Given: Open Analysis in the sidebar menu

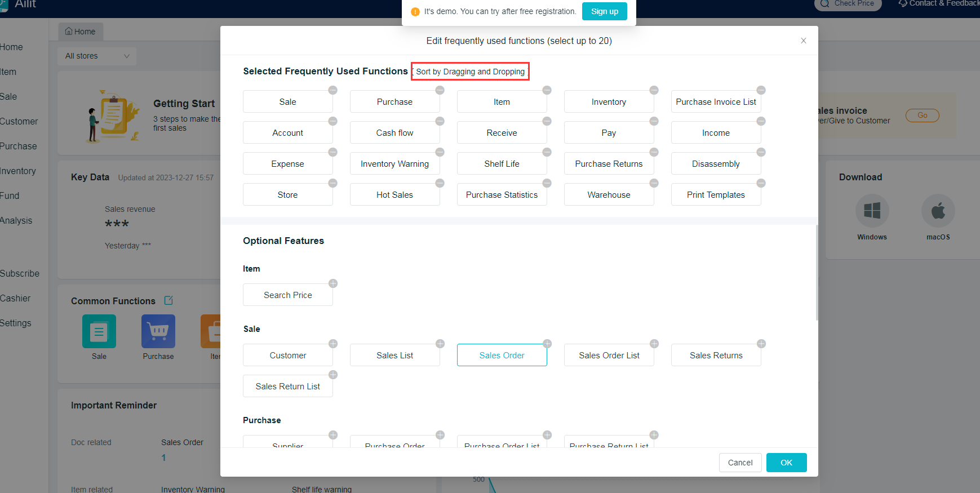Looking at the screenshot, I should click(x=16, y=220).
